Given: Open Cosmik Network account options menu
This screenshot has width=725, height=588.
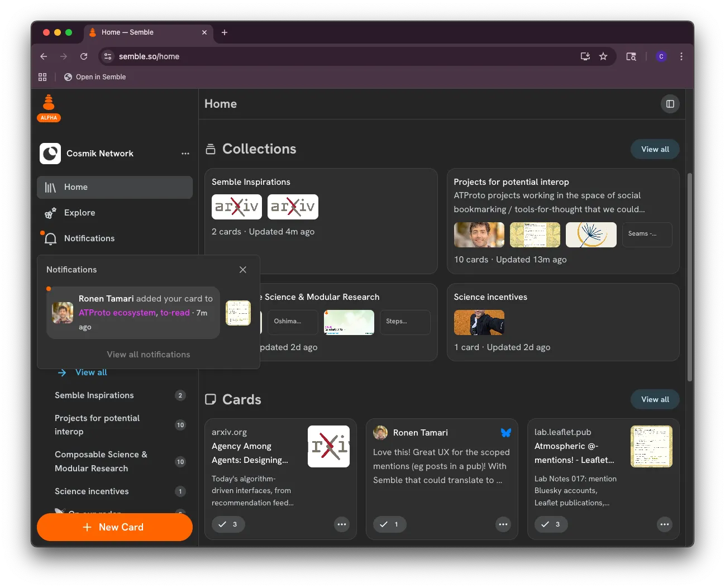Looking at the screenshot, I should [185, 154].
